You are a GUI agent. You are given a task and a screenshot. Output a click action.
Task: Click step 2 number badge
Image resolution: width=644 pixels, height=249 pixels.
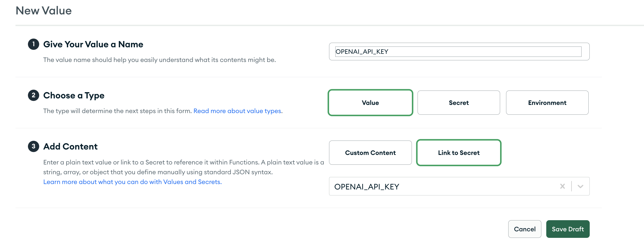pyautogui.click(x=33, y=95)
